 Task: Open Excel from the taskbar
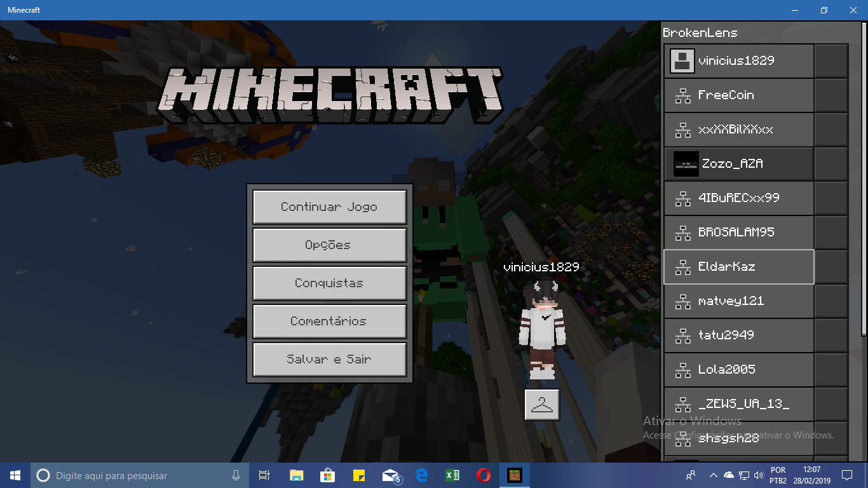tap(452, 475)
